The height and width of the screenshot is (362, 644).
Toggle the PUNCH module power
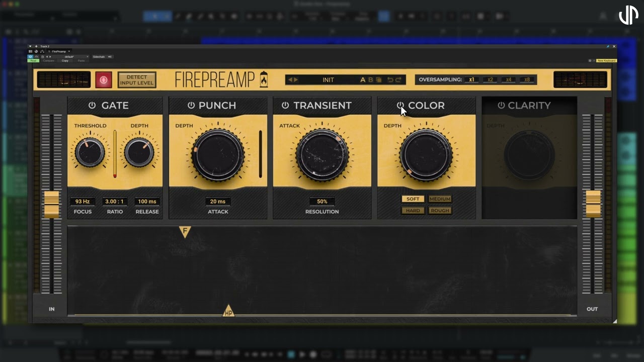pos(191,105)
